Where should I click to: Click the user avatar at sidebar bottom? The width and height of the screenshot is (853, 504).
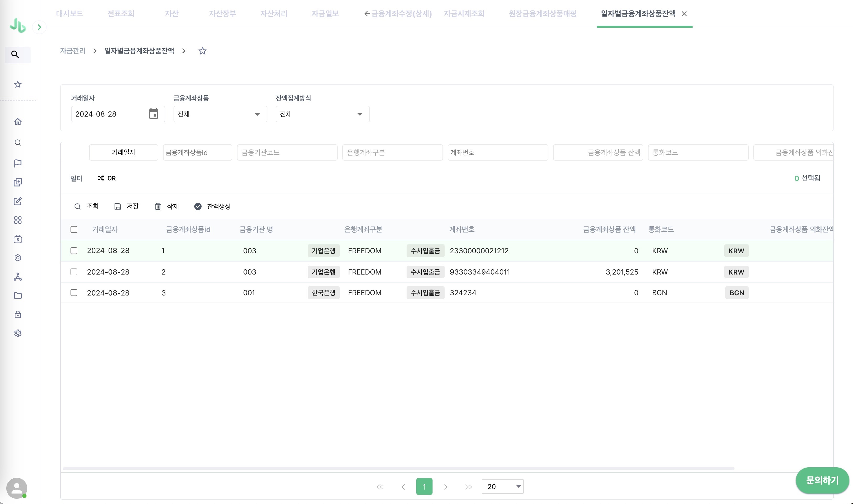(17, 488)
